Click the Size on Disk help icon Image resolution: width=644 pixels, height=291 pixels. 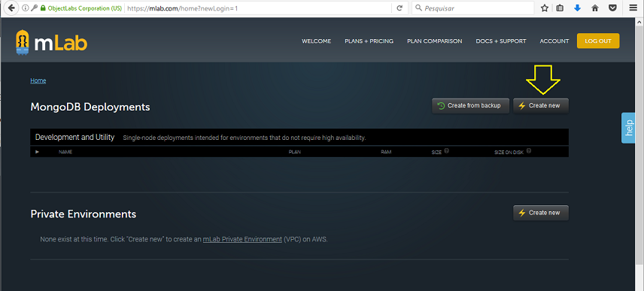pos(529,150)
